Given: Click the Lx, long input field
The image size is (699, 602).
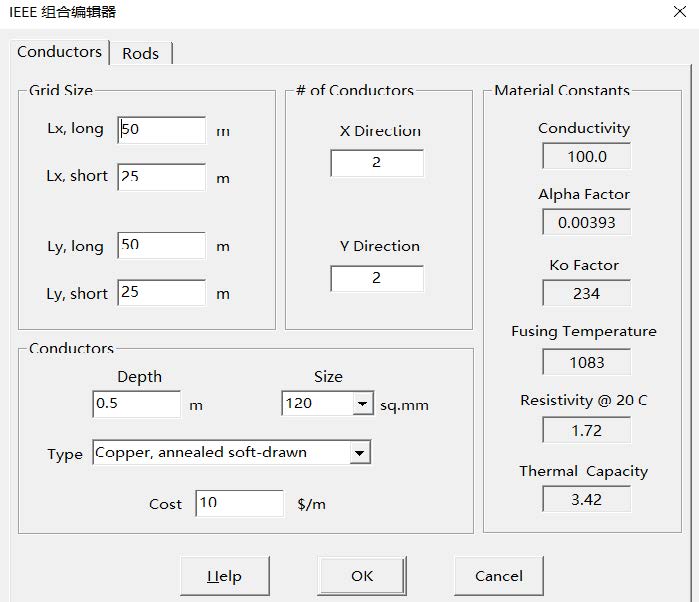Looking at the screenshot, I should click(162, 130).
